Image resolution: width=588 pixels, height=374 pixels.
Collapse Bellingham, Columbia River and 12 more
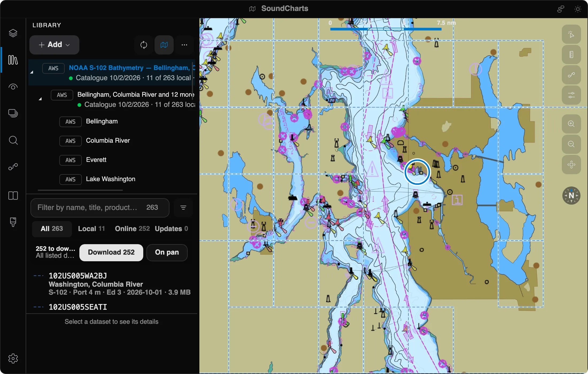click(x=40, y=99)
